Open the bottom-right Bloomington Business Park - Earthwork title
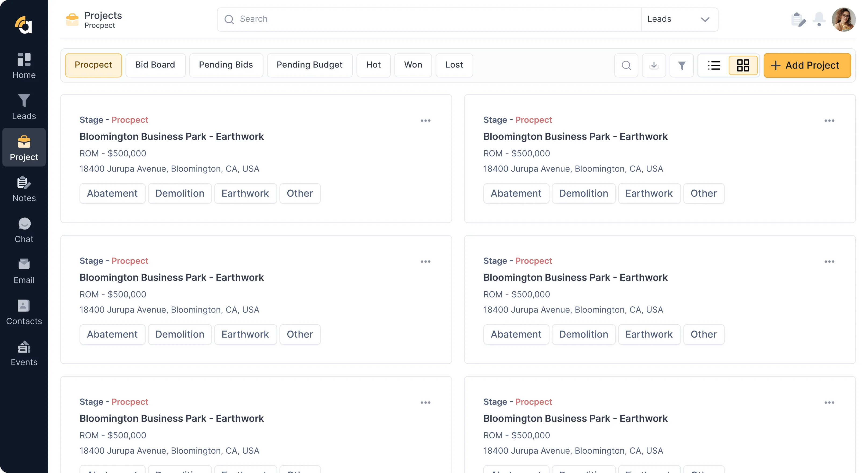 576,418
